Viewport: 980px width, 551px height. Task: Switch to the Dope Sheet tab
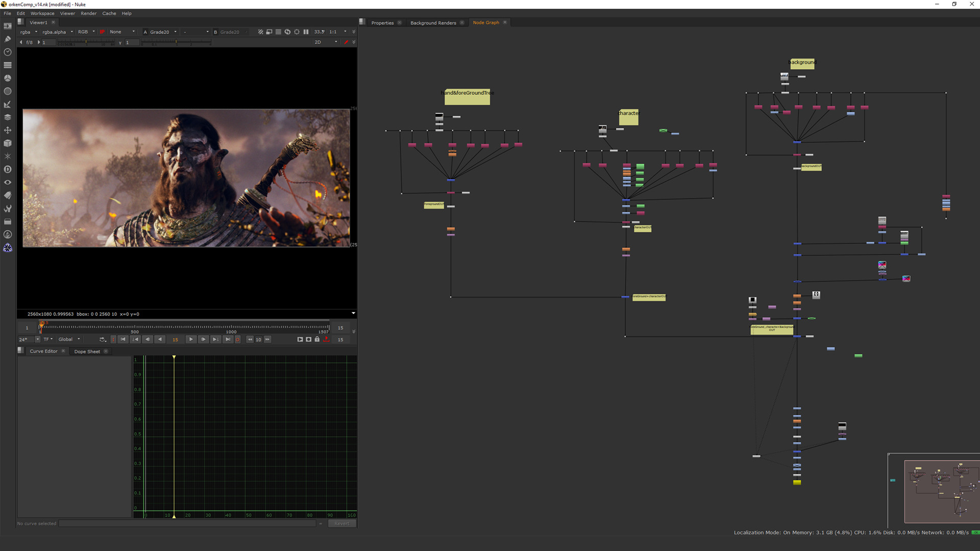tap(87, 352)
